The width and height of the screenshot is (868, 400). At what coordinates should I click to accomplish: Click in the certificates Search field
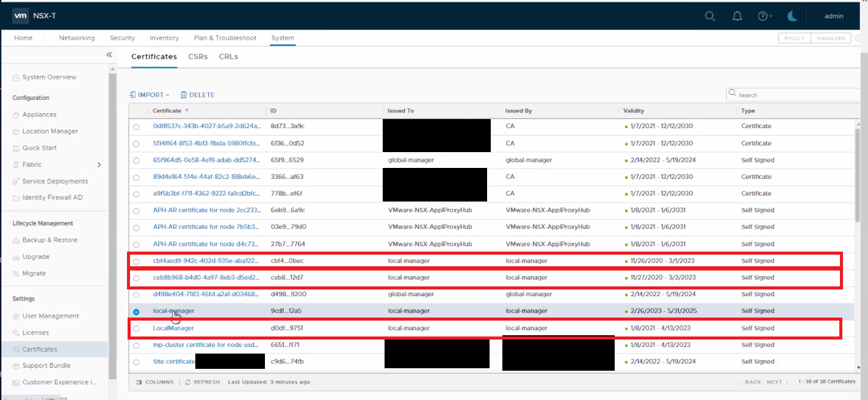point(794,95)
